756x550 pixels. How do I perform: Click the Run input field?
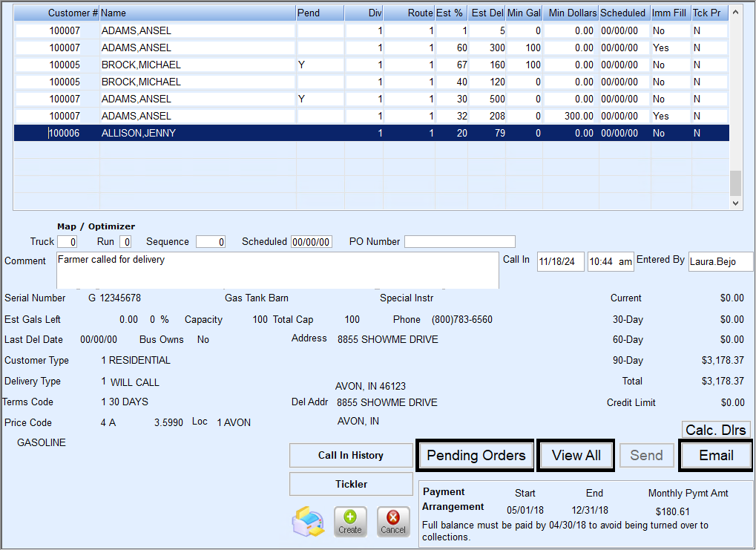click(x=125, y=242)
